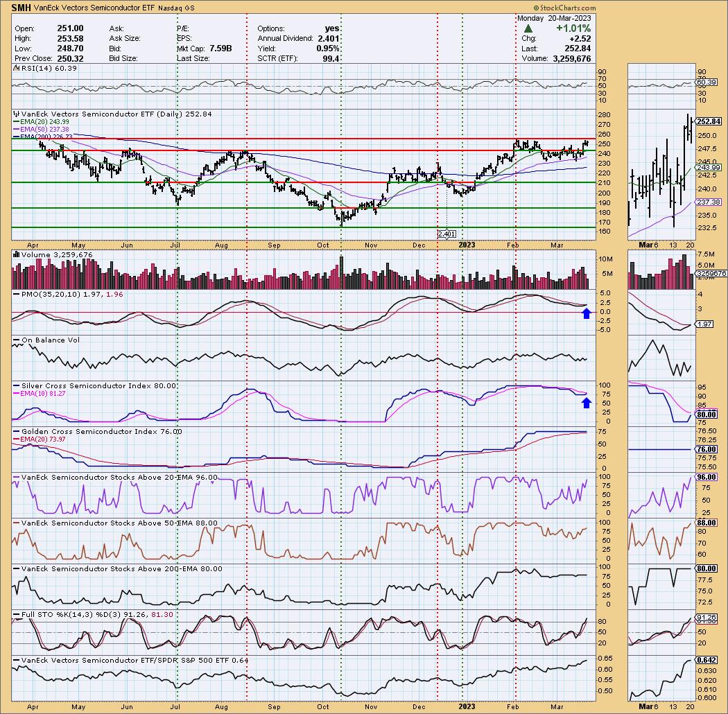Click the Low value 248.70
Screen dimensions: 728x714
click(70, 49)
